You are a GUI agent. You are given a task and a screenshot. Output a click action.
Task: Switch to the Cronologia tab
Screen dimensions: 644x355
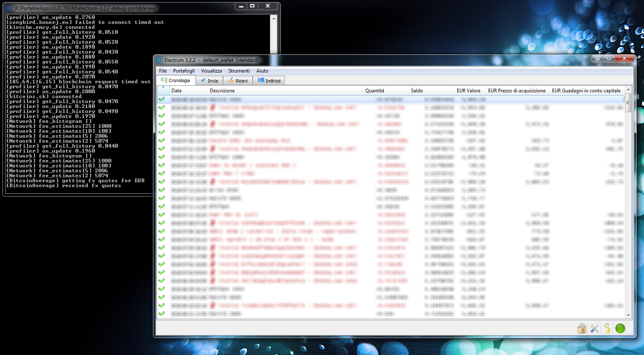click(x=176, y=80)
